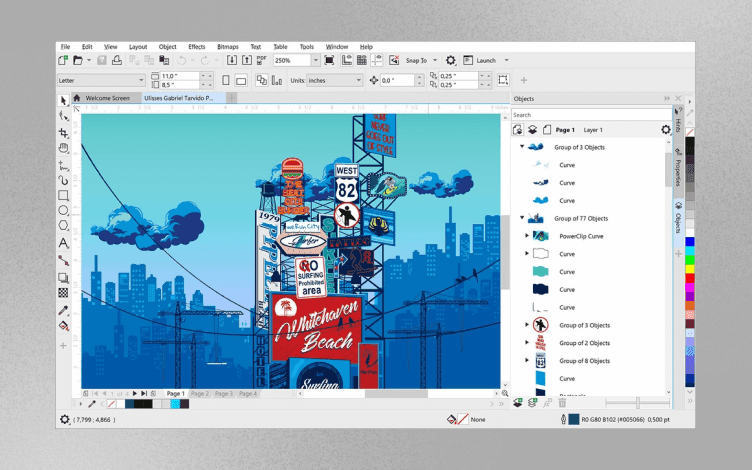Click the Objects docker Search field
The image size is (752, 470).
pos(591,115)
